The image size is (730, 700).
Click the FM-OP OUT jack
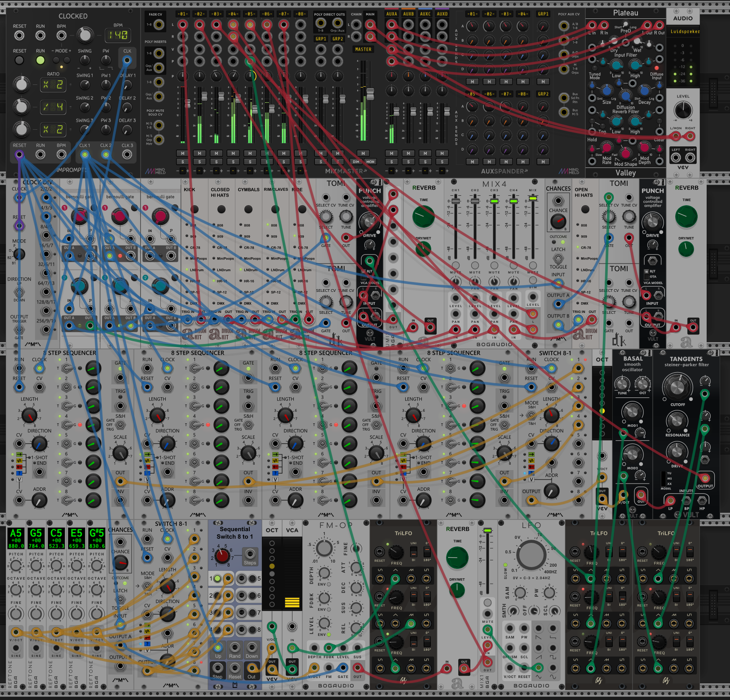357,669
